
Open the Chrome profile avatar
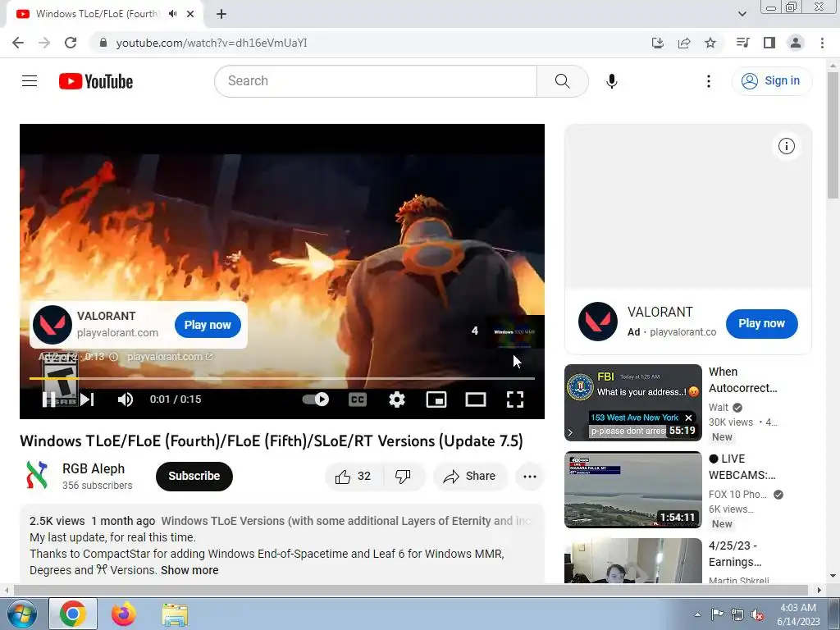(796, 43)
